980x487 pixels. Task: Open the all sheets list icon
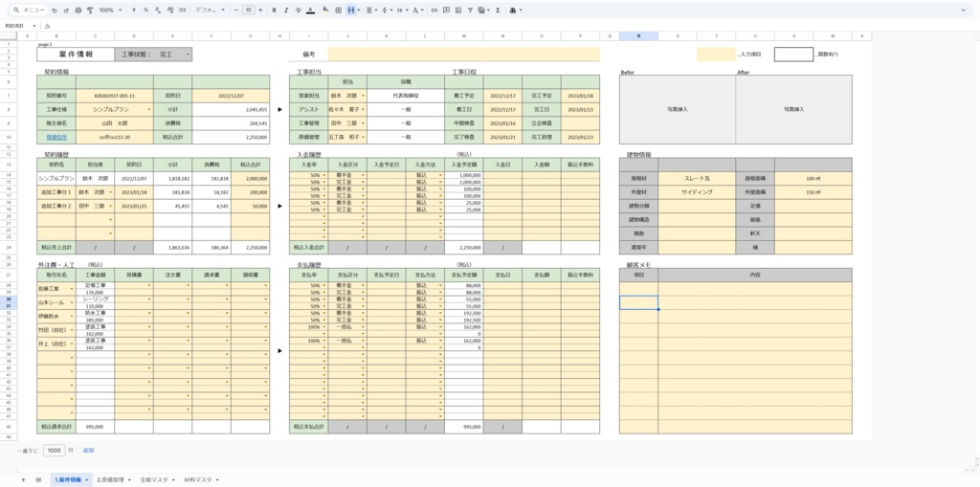pyautogui.click(x=38, y=479)
